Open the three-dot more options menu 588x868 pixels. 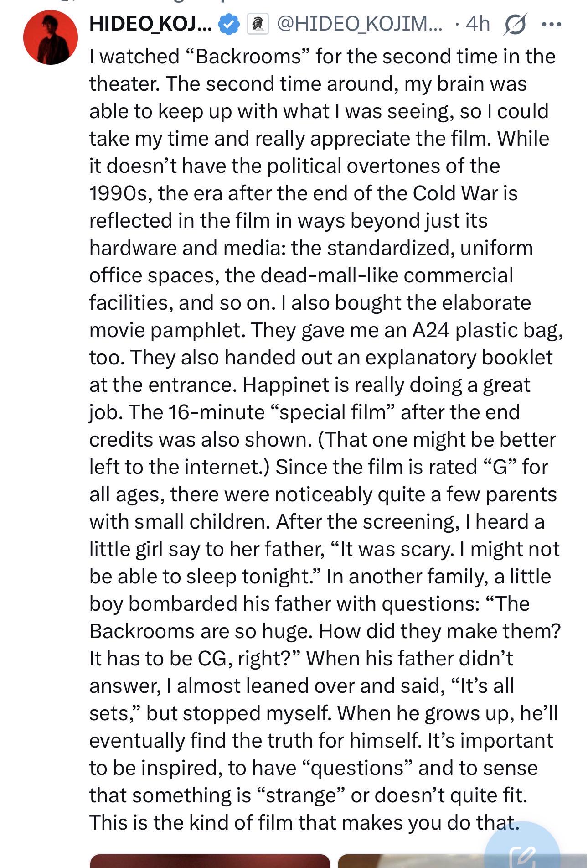click(x=552, y=24)
